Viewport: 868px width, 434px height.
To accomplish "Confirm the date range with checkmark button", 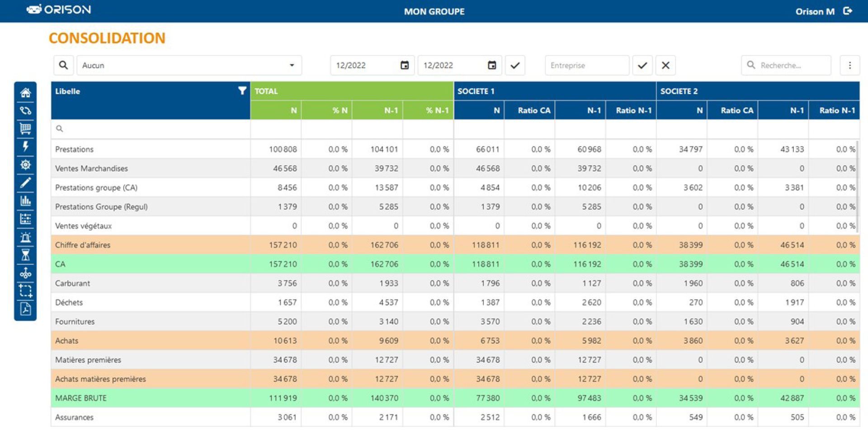I will click(x=515, y=66).
